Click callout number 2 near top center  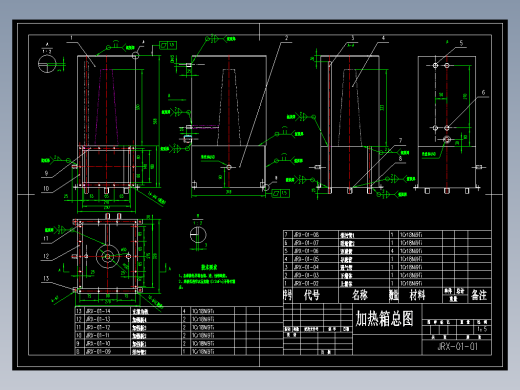click(x=286, y=38)
